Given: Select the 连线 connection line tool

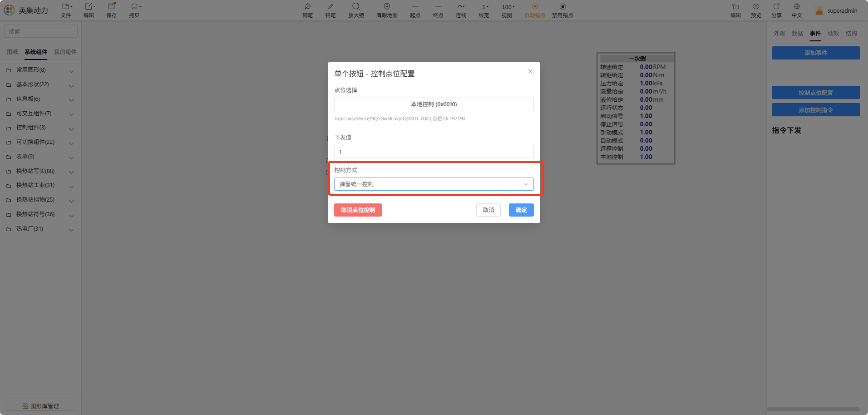Looking at the screenshot, I should point(461,10).
